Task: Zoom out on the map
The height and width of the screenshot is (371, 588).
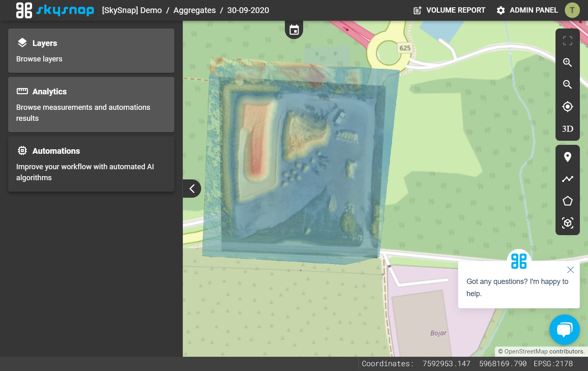Action: pos(568,84)
